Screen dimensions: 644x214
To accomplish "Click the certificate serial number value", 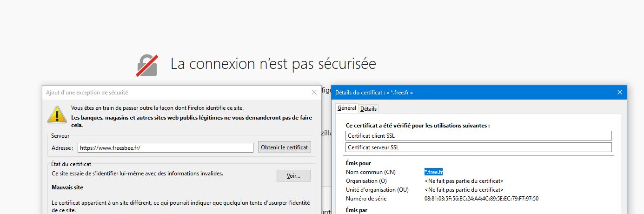I will click(481, 199).
